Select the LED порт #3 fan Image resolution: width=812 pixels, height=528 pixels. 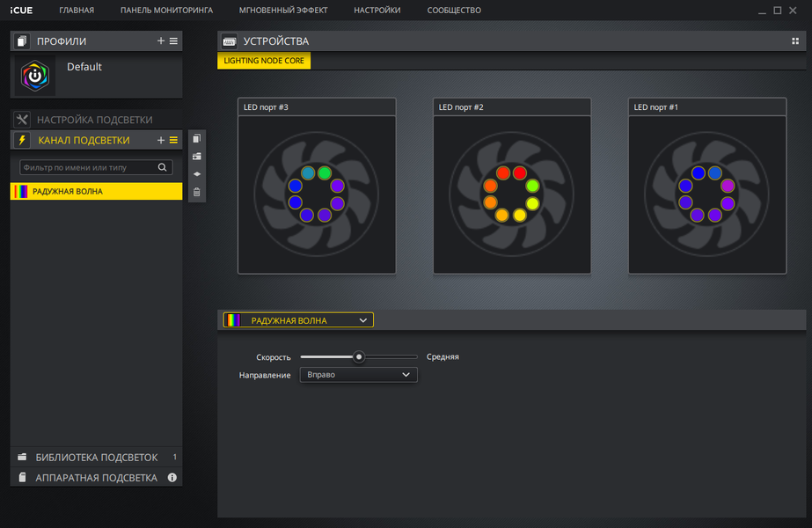pos(317,194)
